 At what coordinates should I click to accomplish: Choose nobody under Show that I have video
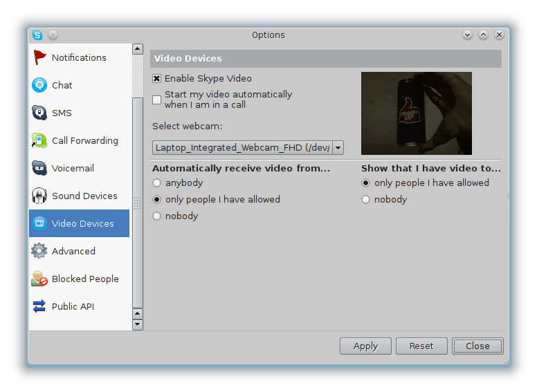pos(366,200)
